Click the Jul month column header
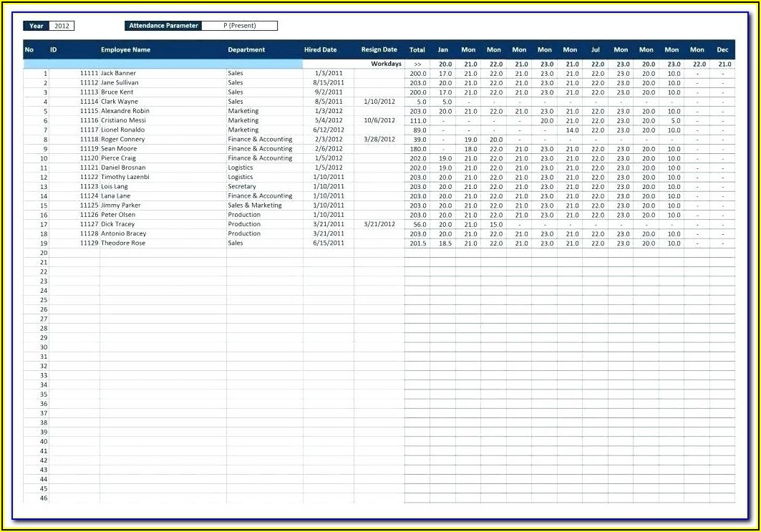The width and height of the screenshot is (761, 532). [x=596, y=50]
